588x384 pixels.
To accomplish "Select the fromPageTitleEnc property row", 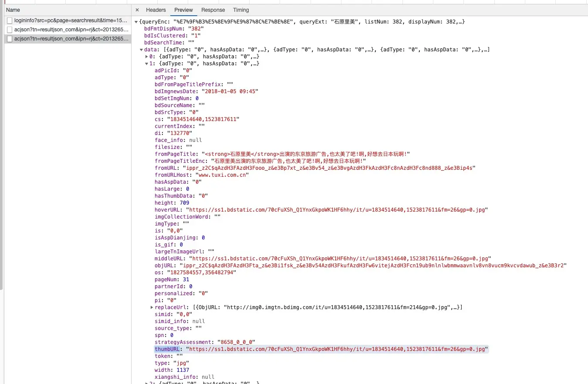I will 260,161.
